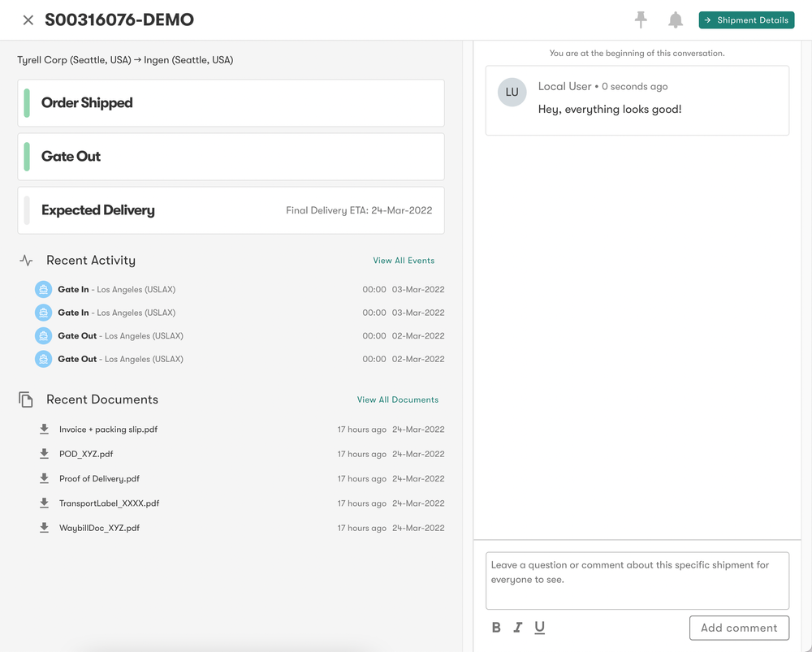
Task: Download the WaybillDoc_XYZ.pdf file
Action: click(x=43, y=527)
